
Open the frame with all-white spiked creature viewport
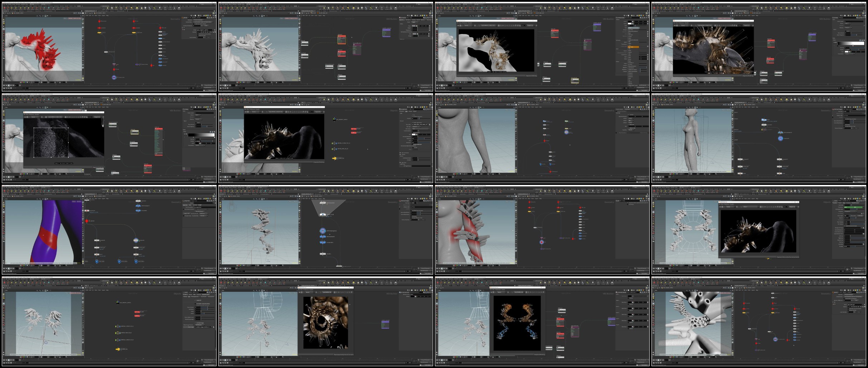[326, 46]
